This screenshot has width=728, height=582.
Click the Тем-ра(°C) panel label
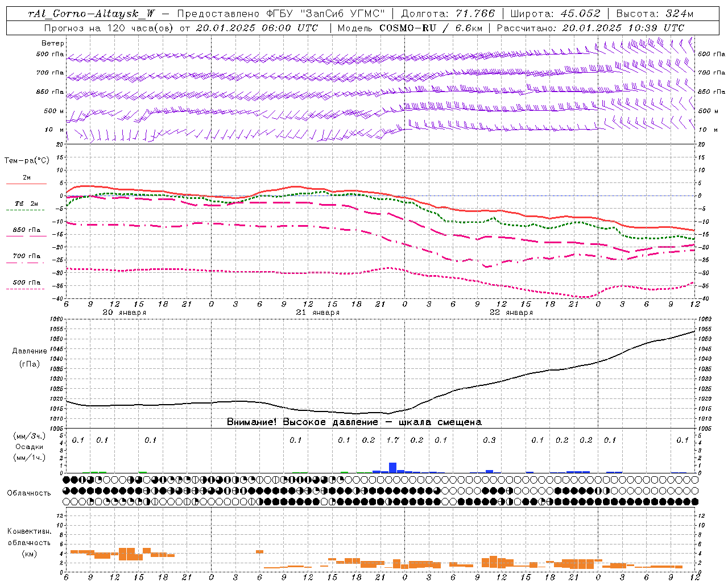pyautogui.click(x=27, y=161)
